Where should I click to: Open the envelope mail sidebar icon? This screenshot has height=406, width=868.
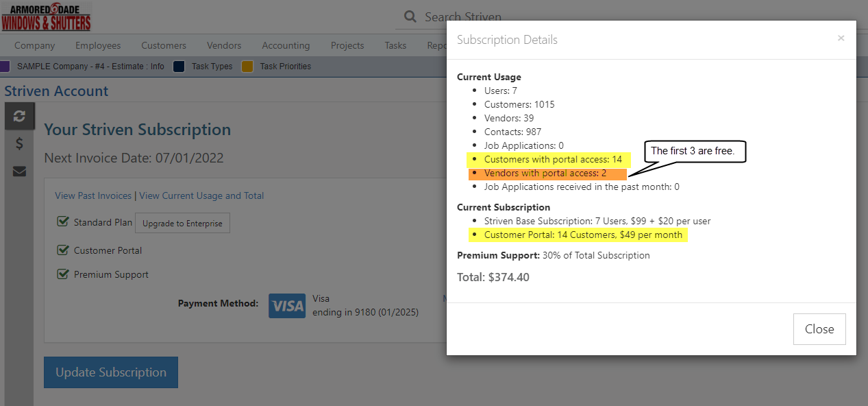click(19, 171)
